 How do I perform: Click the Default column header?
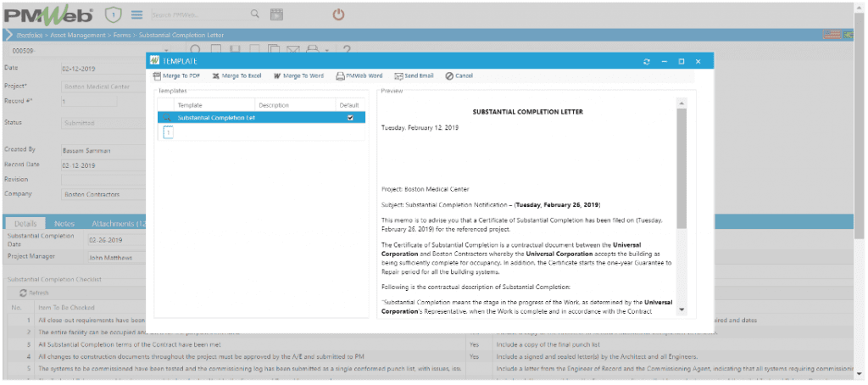[x=350, y=105]
